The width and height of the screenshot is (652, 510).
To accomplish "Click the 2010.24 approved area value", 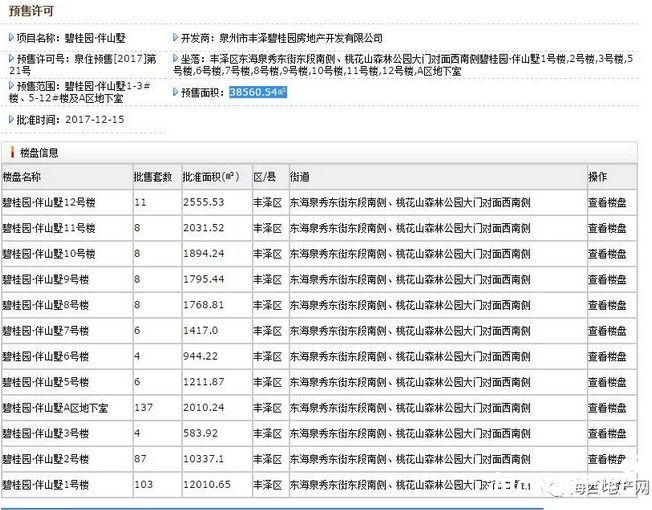I will [204, 407].
